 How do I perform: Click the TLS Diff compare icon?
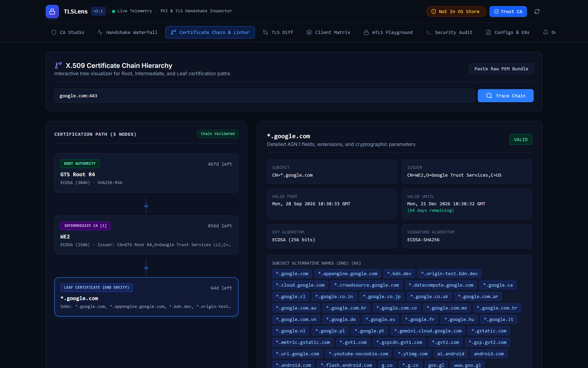tap(265, 32)
